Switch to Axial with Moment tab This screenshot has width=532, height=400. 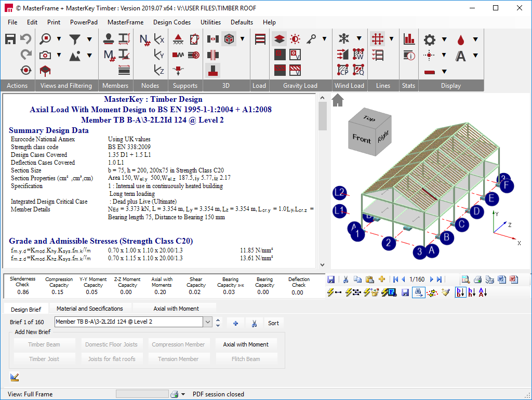[x=176, y=309]
